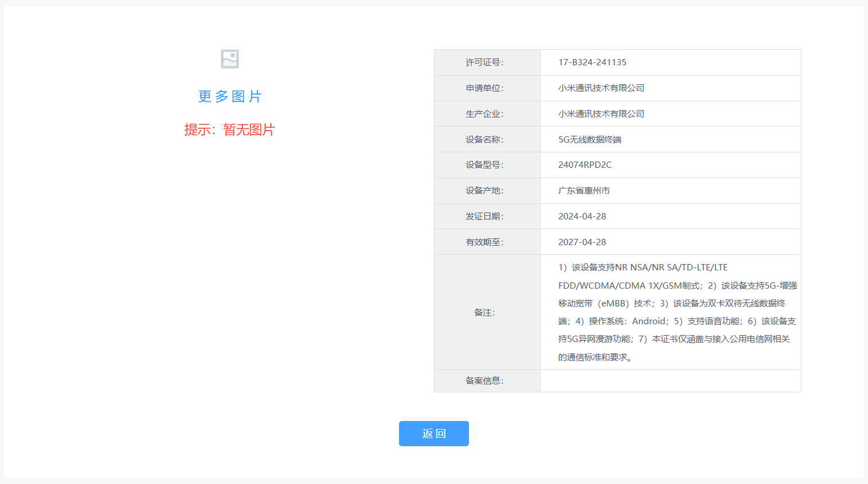Click the 返回 button
Viewport: 868px width, 484px height.
(434, 434)
